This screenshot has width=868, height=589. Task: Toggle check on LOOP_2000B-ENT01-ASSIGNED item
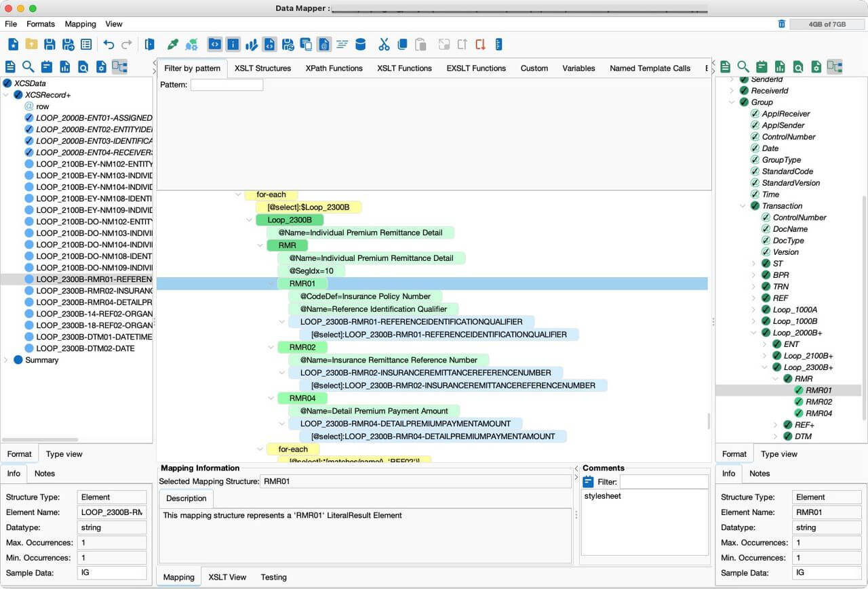(28, 118)
